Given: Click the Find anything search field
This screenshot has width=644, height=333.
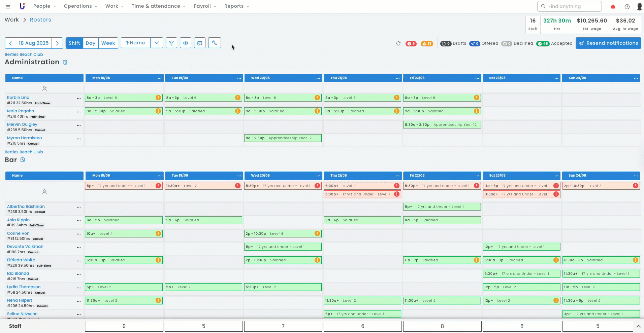Looking at the screenshot, I should (x=569, y=6).
